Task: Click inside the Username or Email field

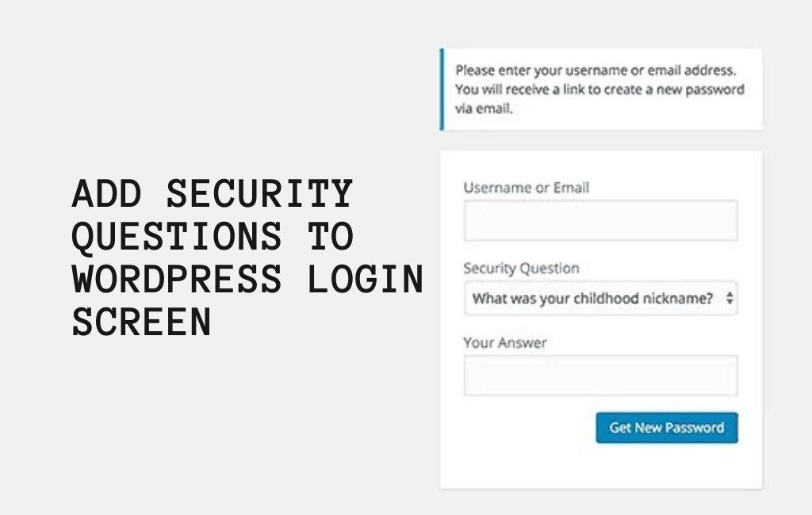Action: (600, 219)
